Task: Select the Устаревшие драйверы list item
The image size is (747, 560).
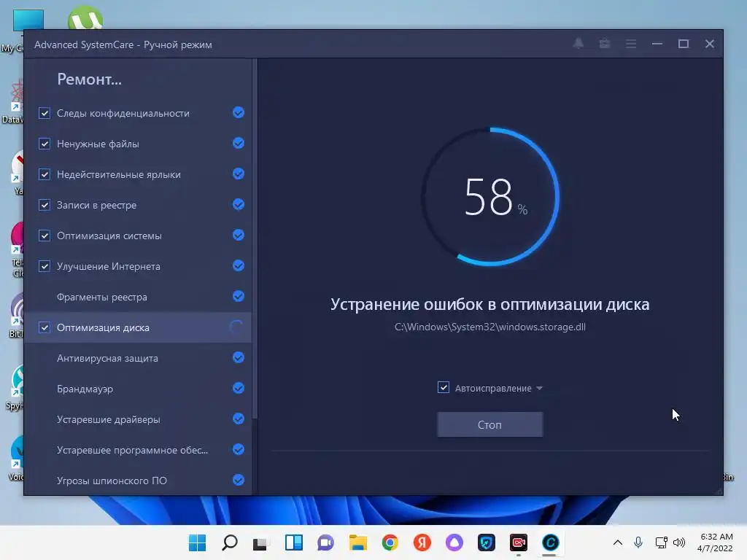Action: (x=138, y=419)
